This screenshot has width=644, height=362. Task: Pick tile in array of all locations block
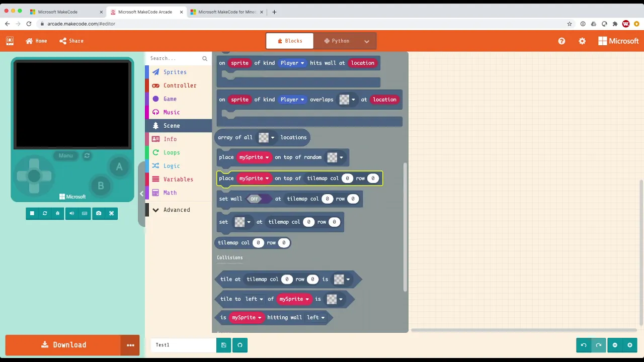pyautogui.click(x=266, y=137)
